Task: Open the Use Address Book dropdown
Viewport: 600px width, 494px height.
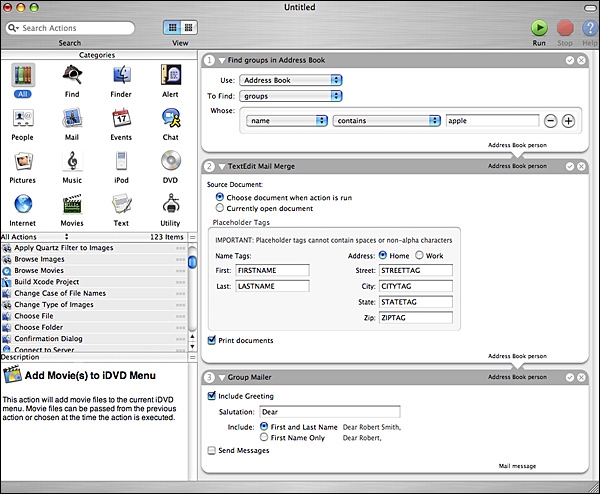Action: pyautogui.click(x=291, y=80)
